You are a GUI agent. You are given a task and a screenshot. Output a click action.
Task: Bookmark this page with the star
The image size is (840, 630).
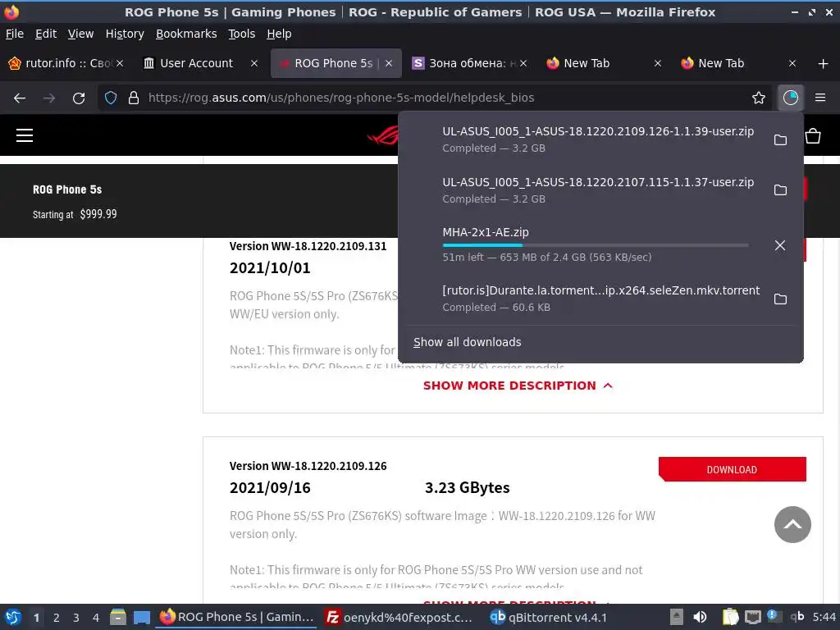pyautogui.click(x=759, y=98)
